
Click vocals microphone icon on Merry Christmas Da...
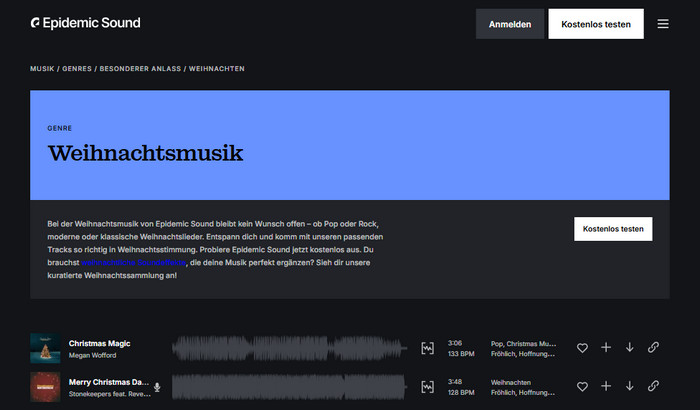157,387
